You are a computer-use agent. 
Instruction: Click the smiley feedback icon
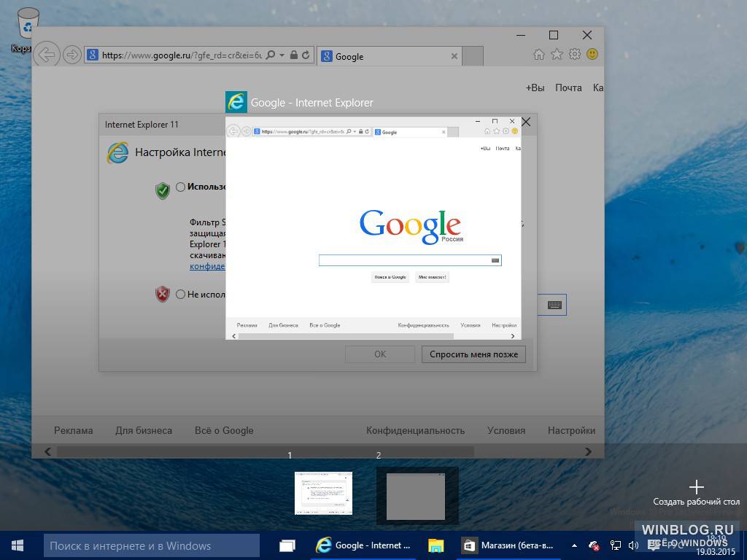pyautogui.click(x=592, y=54)
